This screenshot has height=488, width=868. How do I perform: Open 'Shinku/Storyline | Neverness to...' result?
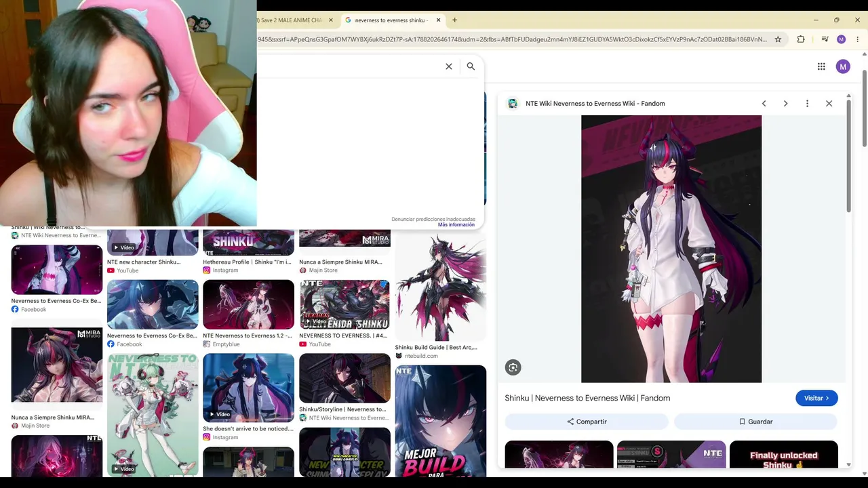click(x=342, y=409)
